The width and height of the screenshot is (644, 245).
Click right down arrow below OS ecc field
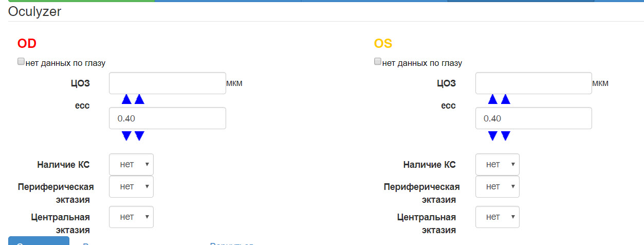click(506, 136)
